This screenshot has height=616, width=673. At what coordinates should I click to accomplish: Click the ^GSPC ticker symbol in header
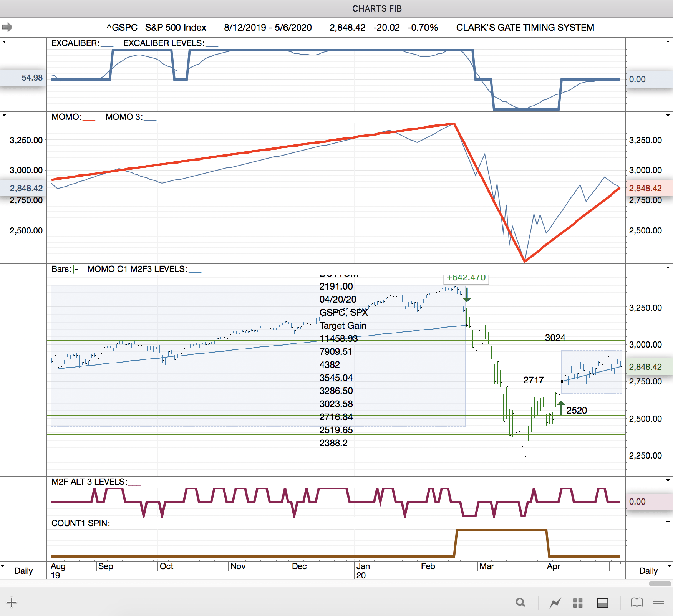point(122,28)
